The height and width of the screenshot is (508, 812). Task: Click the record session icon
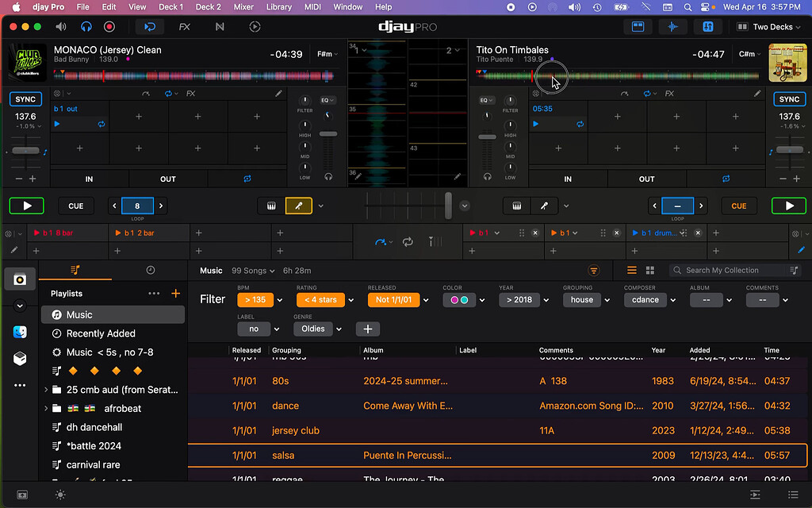[109, 26]
